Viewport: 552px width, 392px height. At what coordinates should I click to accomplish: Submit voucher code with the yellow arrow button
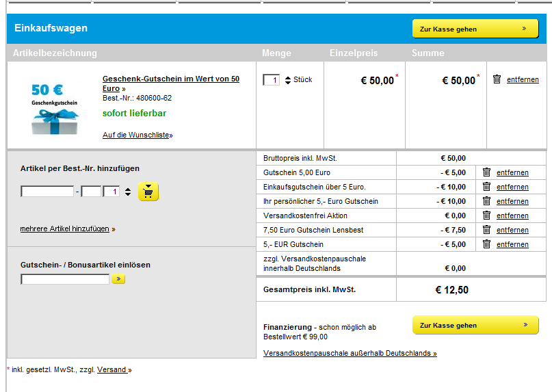[118, 279]
